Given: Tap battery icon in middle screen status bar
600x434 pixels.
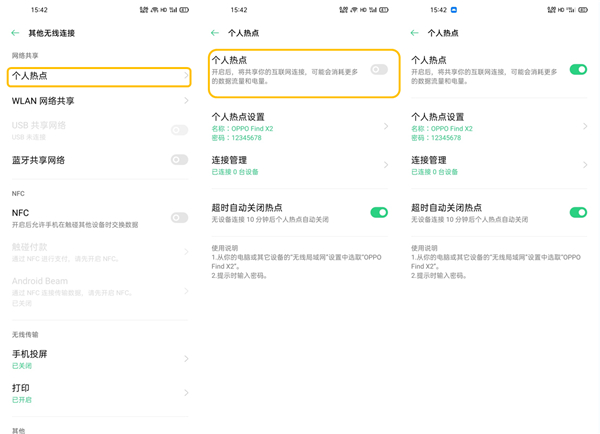Looking at the screenshot, I should [385, 10].
